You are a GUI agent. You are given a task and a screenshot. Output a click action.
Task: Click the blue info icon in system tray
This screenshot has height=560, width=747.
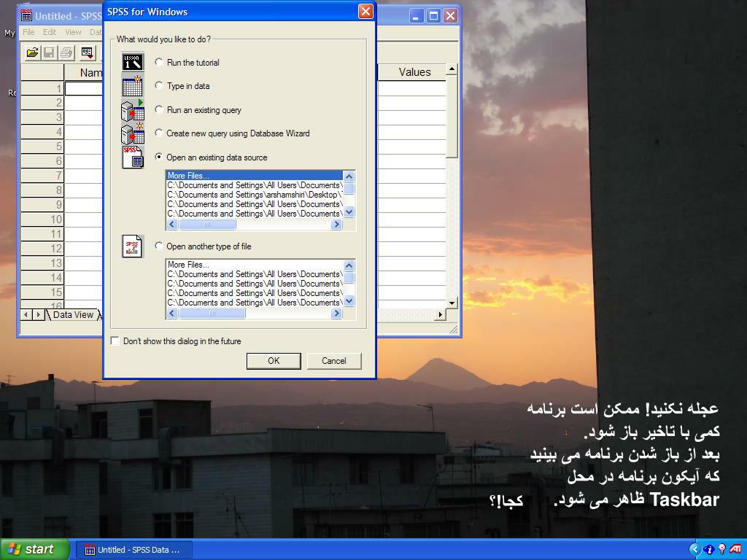click(708, 550)
